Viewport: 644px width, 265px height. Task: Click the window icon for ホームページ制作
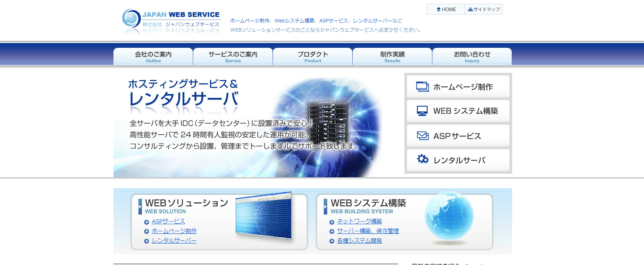click(x=422, y=86)
